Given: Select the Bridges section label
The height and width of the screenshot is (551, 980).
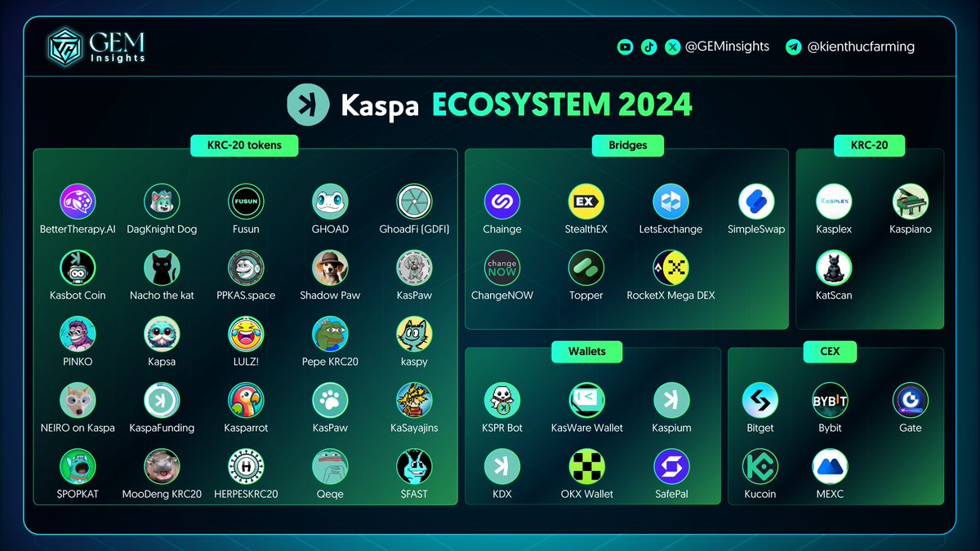Looking at the screenshot, I should click(628, 145).
